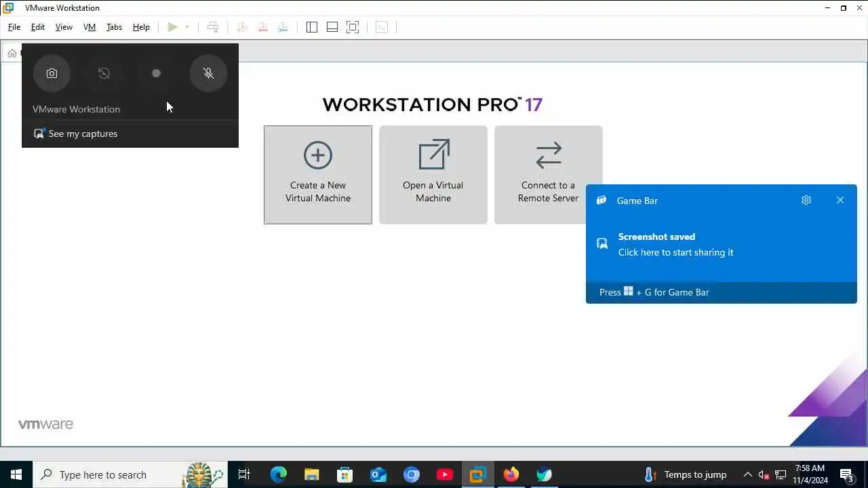The image size is (868, 488).
Task: Toggle the library sidebar view icon
Action: pos(312,27)
